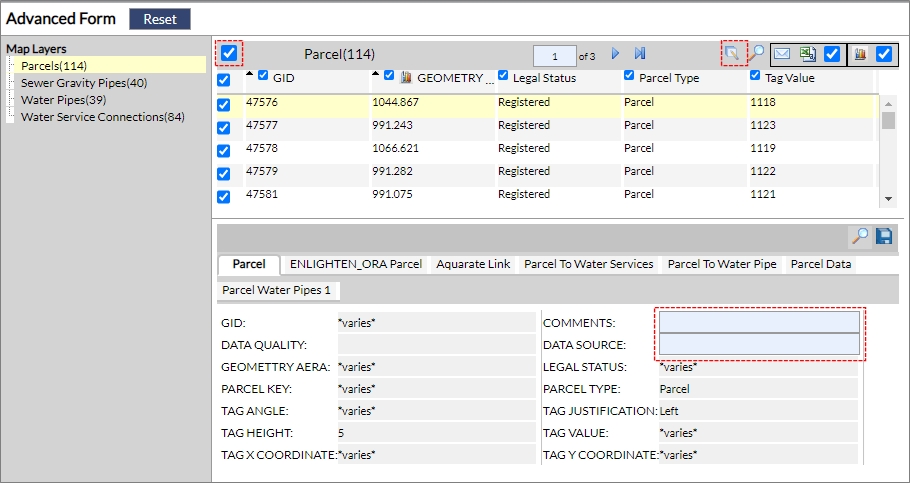
Task: Export results with the Excel icon
Action: click(x=807, y=54)
